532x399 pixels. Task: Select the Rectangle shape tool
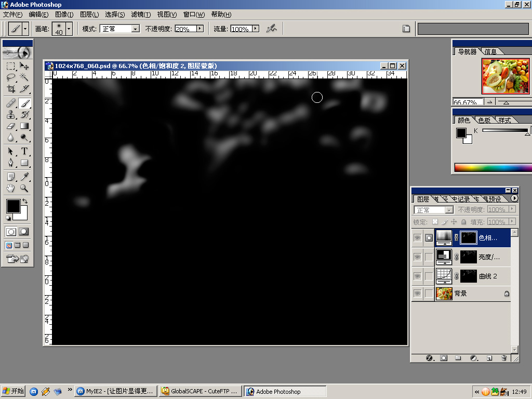click(24, 163)
